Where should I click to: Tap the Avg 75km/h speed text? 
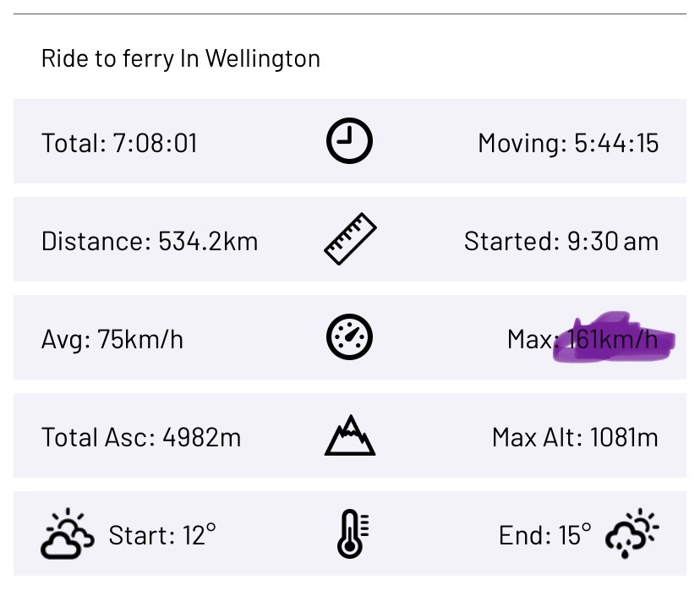coord(112,340)
